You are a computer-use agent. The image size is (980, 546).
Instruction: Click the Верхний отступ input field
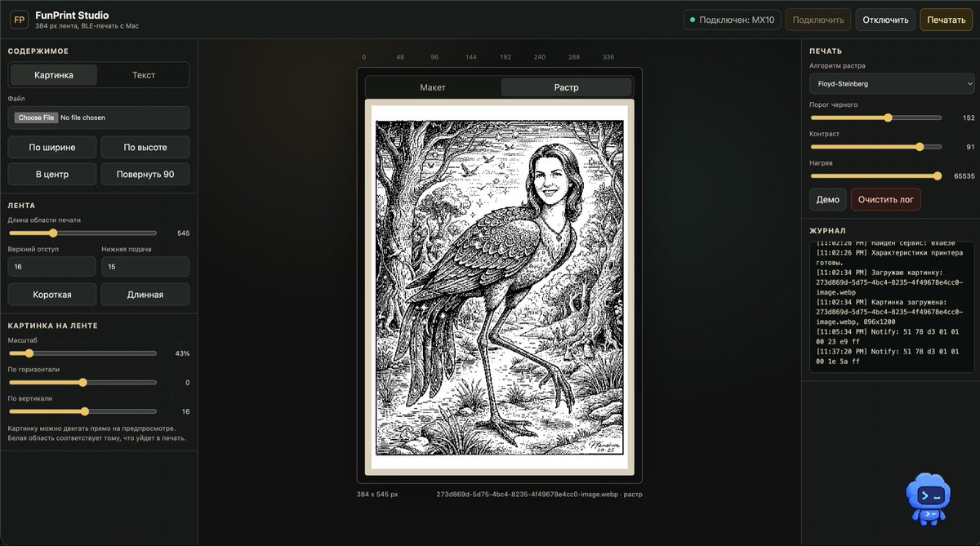(52, 267)
